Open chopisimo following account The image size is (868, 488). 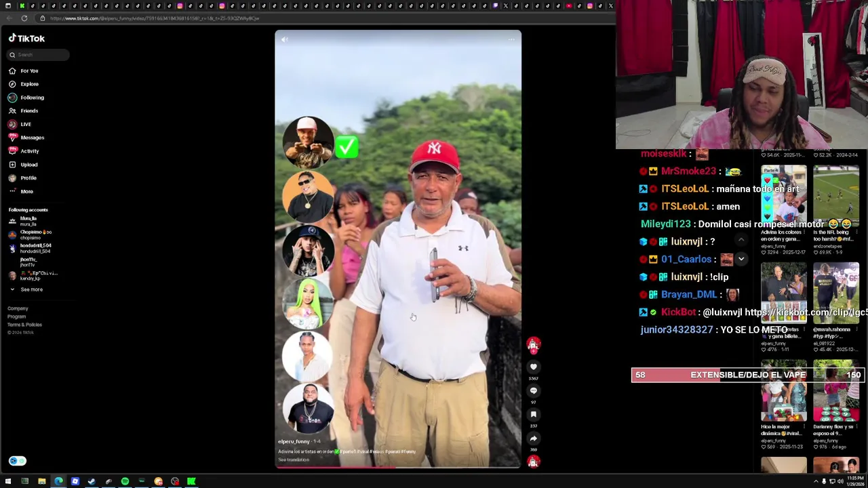(x=30, y=235)
